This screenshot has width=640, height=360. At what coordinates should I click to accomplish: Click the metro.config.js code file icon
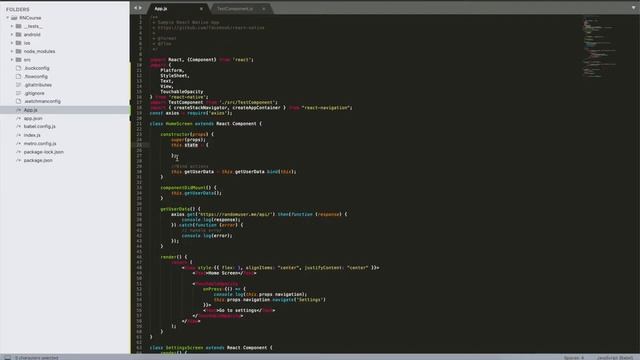pyautogui.click(x=18, y=144)
